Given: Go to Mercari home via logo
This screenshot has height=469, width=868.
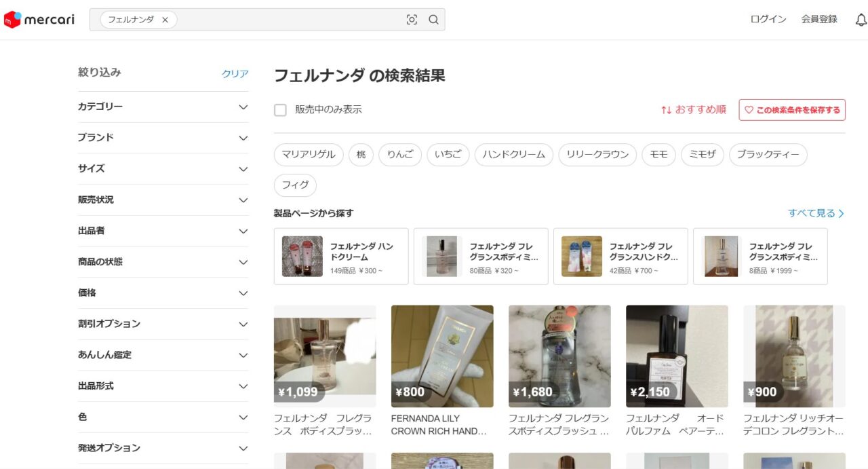Looking at the screenshot, I should tap(39, 20).
